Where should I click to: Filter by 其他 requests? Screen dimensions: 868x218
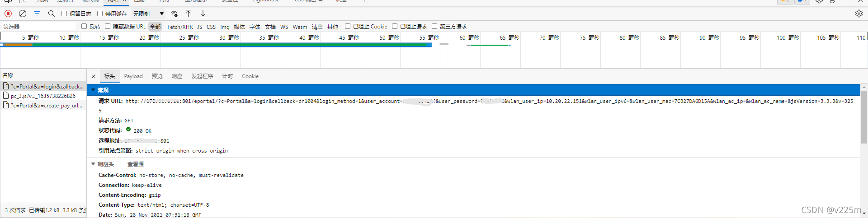point(332,27)
